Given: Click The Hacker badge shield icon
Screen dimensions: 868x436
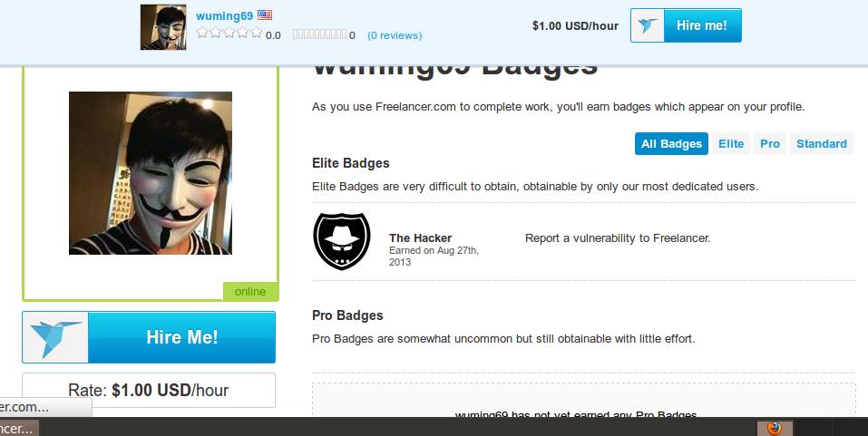Looking at the screenshot, I should pyautogui.click(x=342, y=241).
